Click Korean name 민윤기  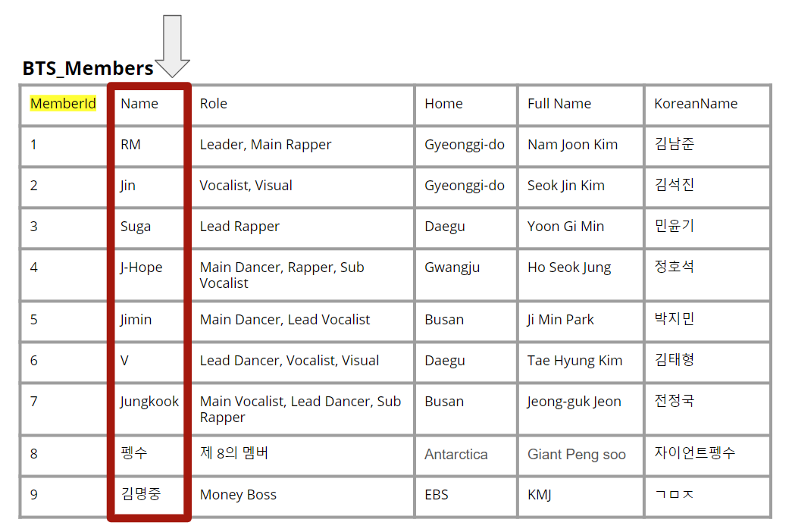tap(675, 225)
